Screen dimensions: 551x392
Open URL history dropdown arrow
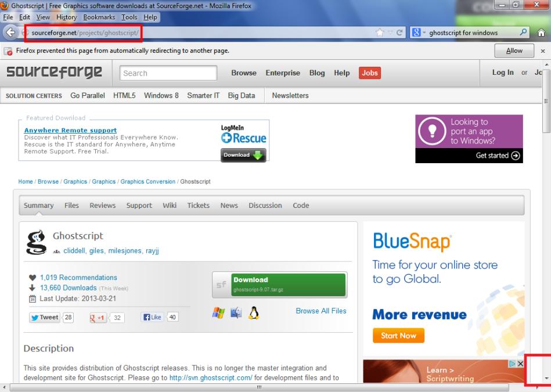tap(390, 33)
